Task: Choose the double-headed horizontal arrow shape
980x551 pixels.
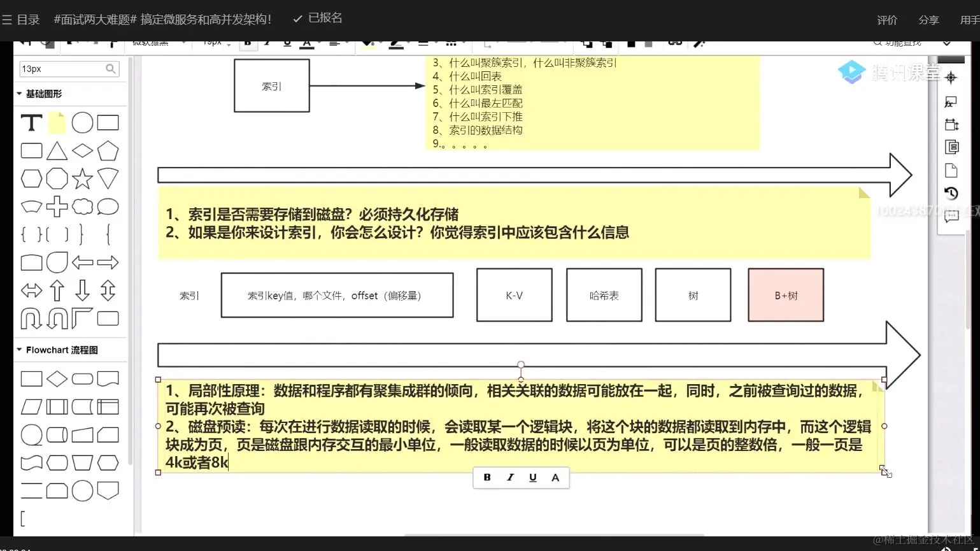Action: pos(31,290)
